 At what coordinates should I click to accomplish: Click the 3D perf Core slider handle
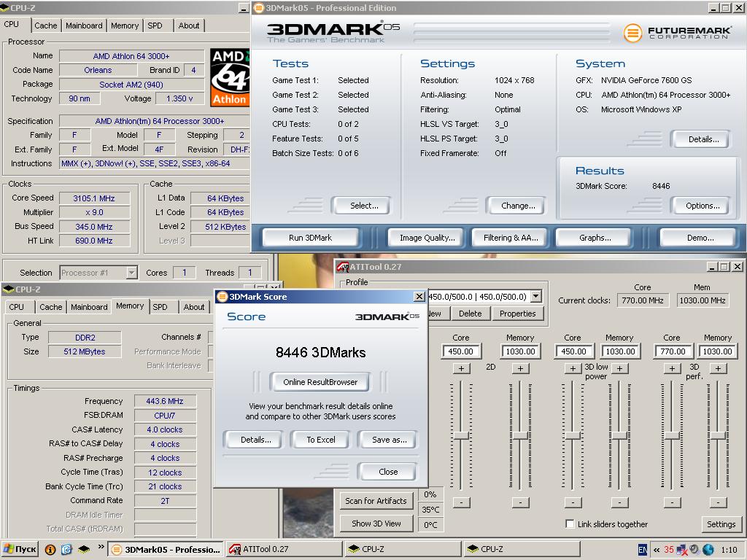pyautogui.click(x=672, y=435)
